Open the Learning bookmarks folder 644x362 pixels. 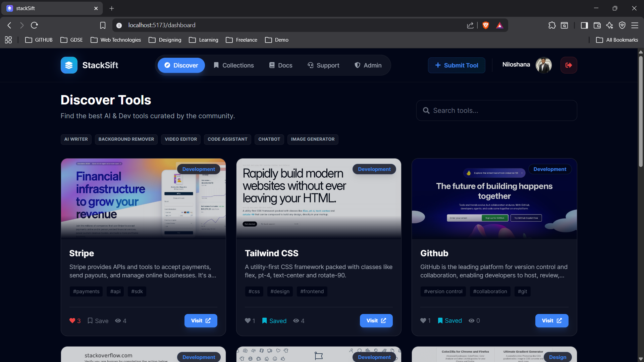click(204, 40)
